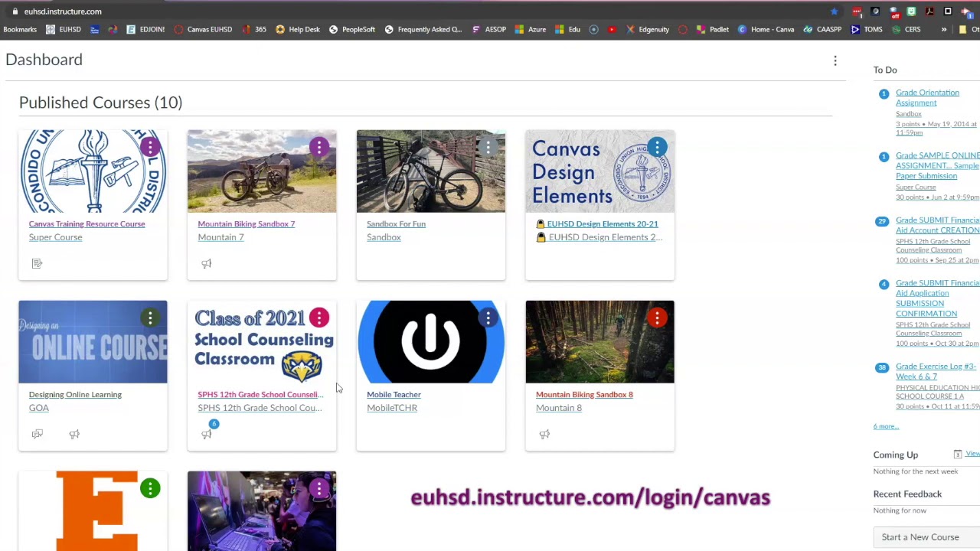This screenshot has height=551, width=980.
Task: Open Grade Orientation Assignment to-do item
Action: pos(927,97)
